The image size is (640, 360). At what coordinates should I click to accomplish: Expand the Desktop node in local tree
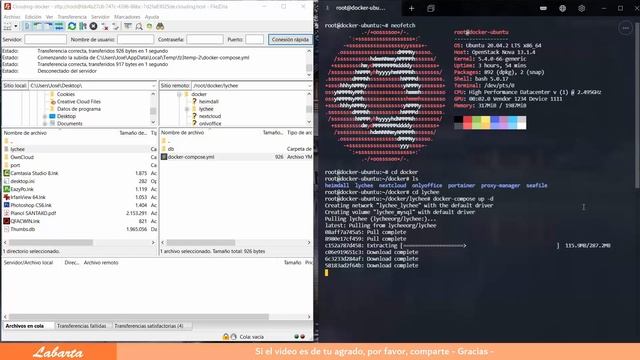45,116
